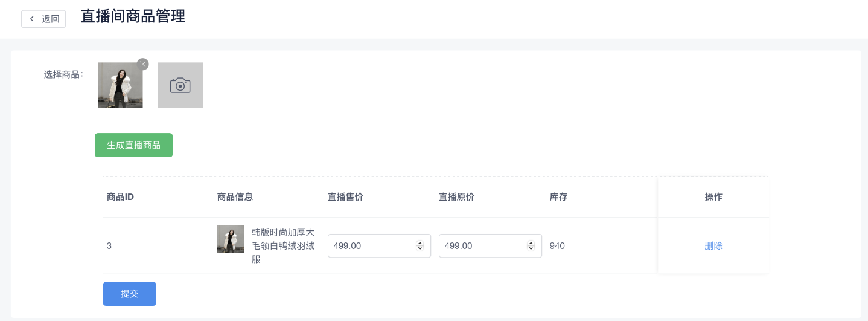The height and width of the screenshot is (321, 868).
Task: Increase 直播原价 with the up arrow
Action: (531, 243)
